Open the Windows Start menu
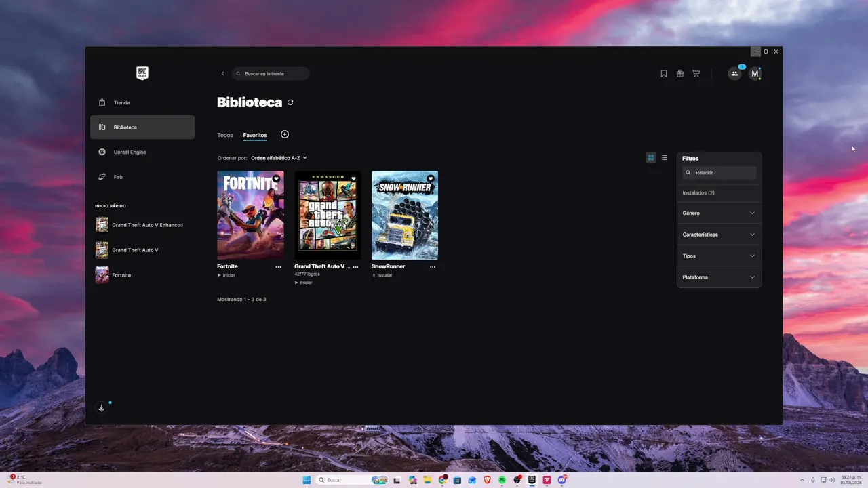Viewport: 868px width, 488px height. coord(307,480)
